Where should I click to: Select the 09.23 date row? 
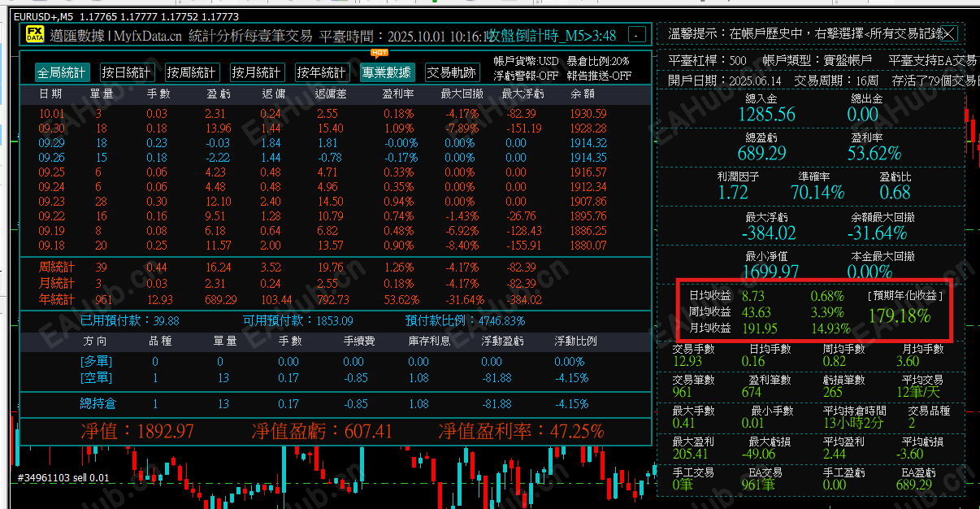(x=335, y=202)
